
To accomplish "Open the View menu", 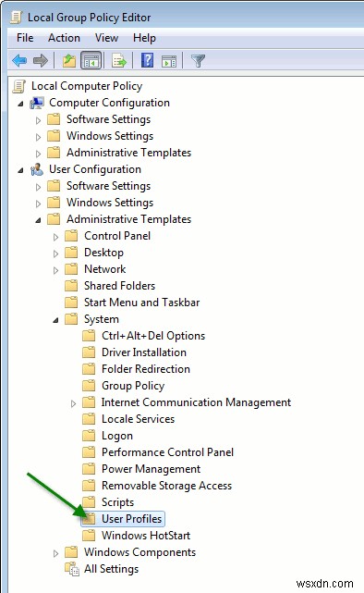I will 106,38.
